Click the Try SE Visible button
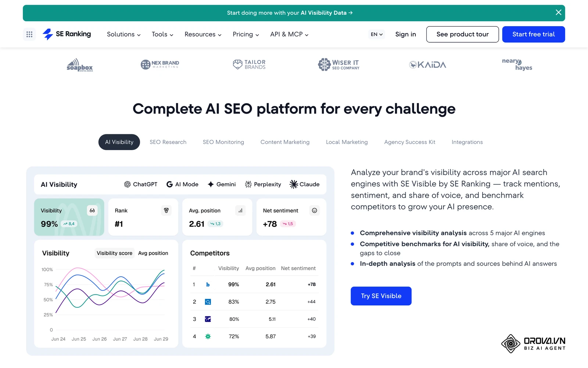 click(381, 296)
